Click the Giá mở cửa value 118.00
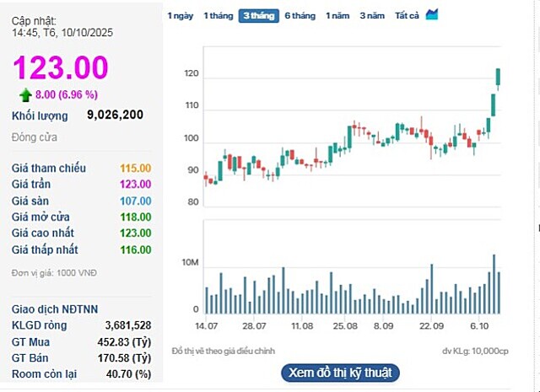This screenshot has height=392, width=540. (x=136, y=217)
